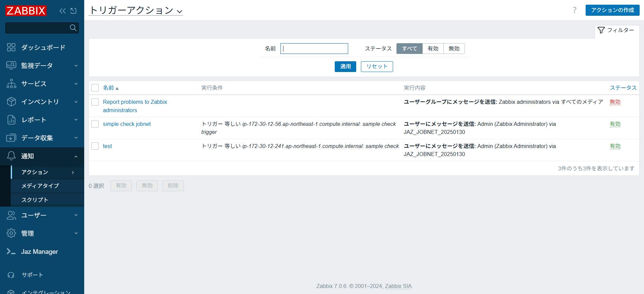The height and width of the screenshot is (294, 644).
Task: Click the アクションの作成 button
Action: (x=612, y=10)
